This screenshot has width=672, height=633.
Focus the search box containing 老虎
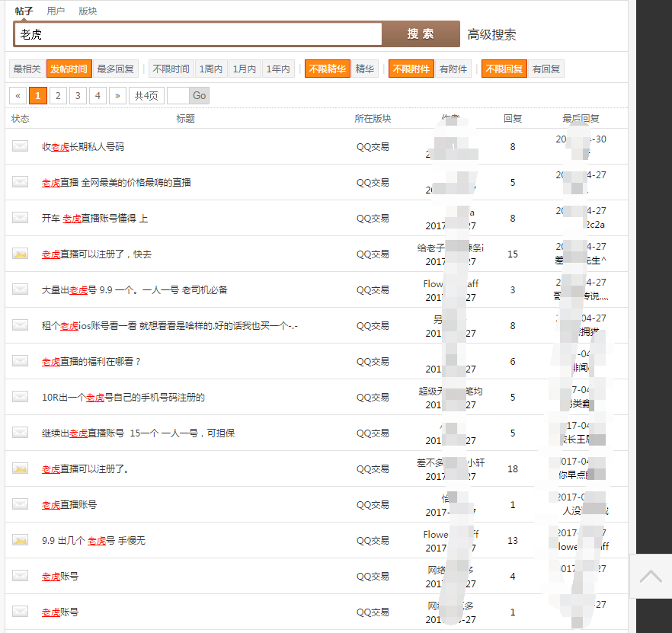click(x=198, y=34)
